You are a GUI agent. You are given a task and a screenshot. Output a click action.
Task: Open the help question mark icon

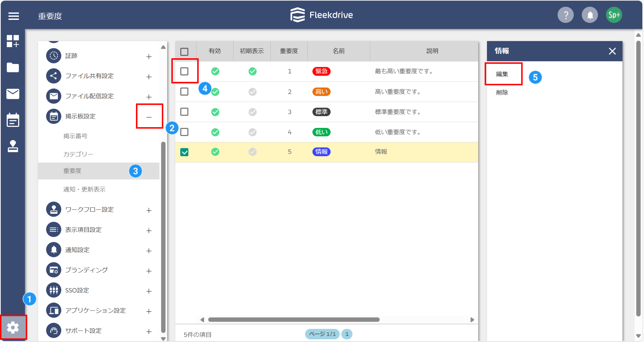tap(565, 15)
